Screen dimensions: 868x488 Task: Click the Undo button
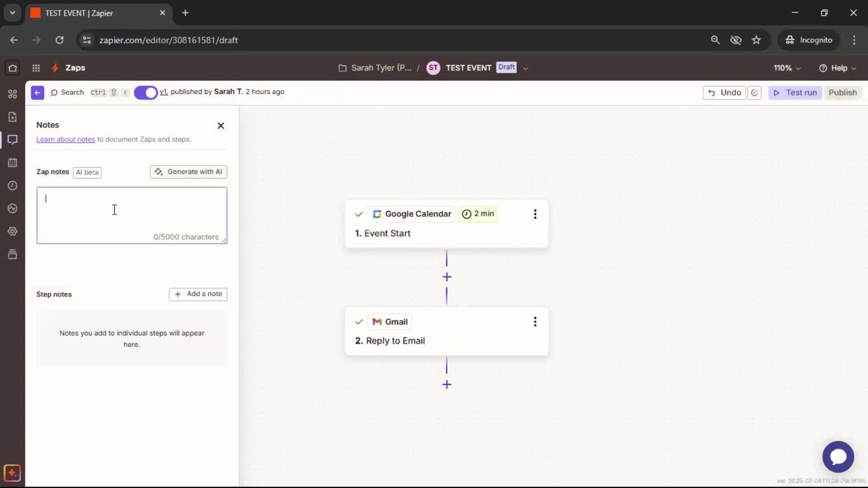(724, 93)
